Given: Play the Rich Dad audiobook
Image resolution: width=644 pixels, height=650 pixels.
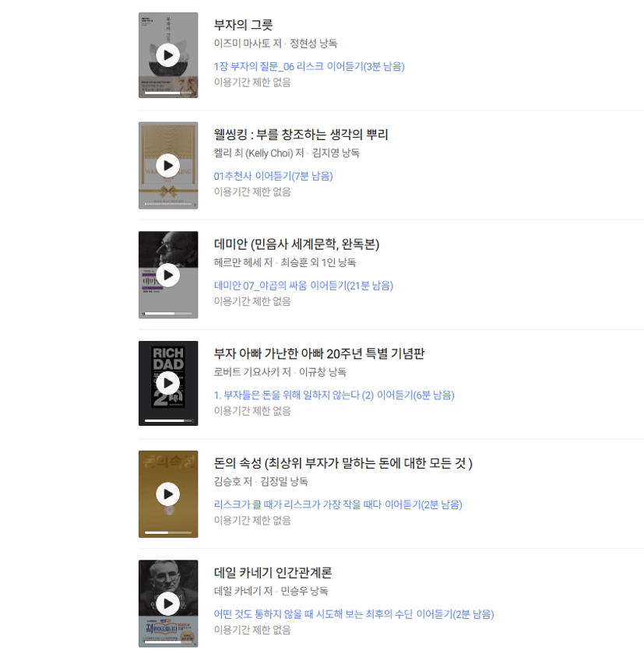Looking at the screenshot, I should point(168,384).
